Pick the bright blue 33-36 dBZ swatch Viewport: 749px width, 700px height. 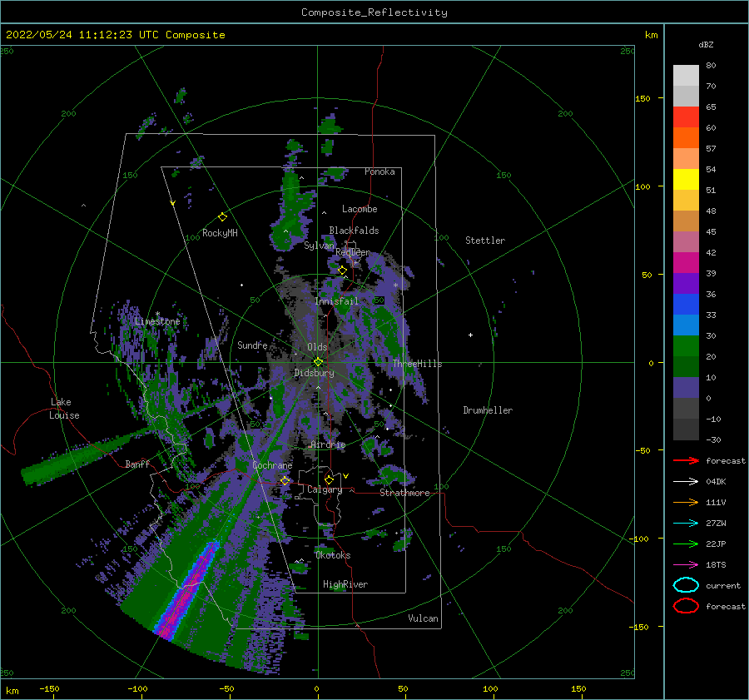(686, 305)
